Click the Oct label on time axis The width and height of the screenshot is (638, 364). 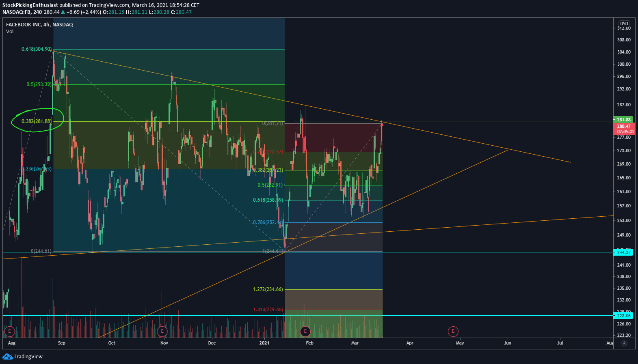[112, 343]
